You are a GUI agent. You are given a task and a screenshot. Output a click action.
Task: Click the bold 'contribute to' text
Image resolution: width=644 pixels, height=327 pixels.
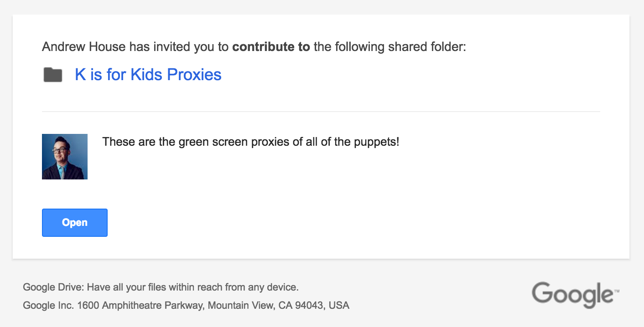[x=271, y=47]
